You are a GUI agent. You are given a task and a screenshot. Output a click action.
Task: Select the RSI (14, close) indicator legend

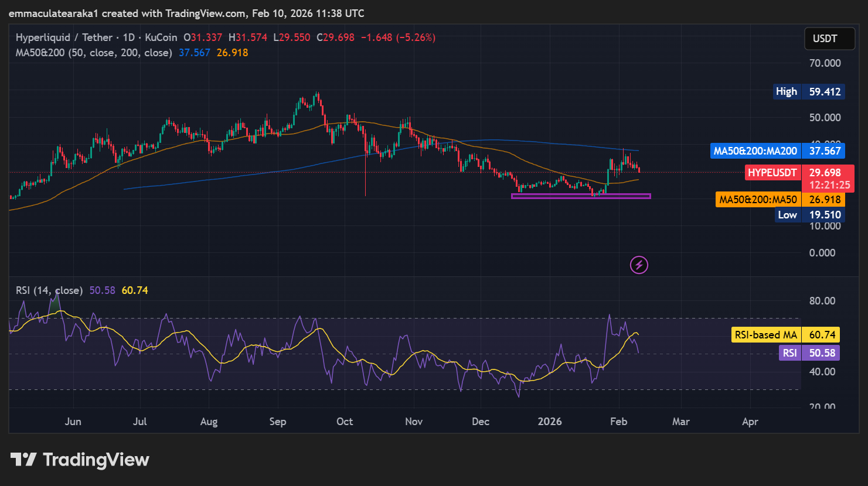point(49,290)
